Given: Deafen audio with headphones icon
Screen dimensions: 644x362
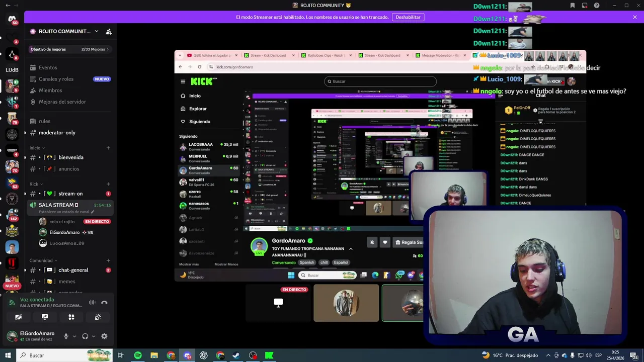Looking at the screenshot, I should click(85, 336).
